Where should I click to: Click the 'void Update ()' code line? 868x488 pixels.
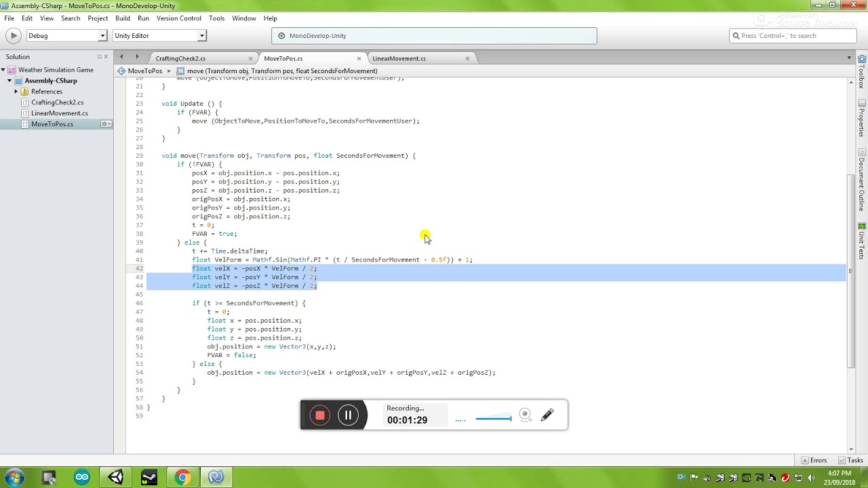[191, 104]
